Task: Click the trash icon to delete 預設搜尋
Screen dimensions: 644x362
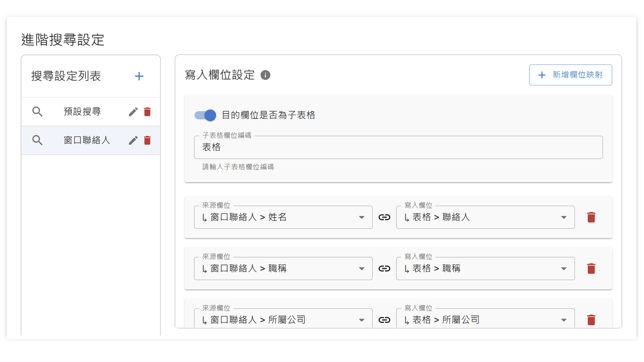Action: (147, 112)
